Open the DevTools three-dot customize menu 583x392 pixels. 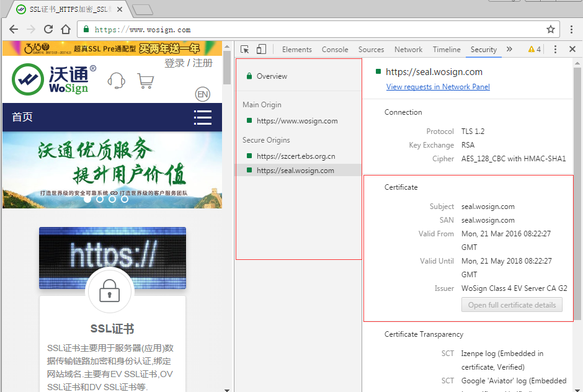point(555,50)
